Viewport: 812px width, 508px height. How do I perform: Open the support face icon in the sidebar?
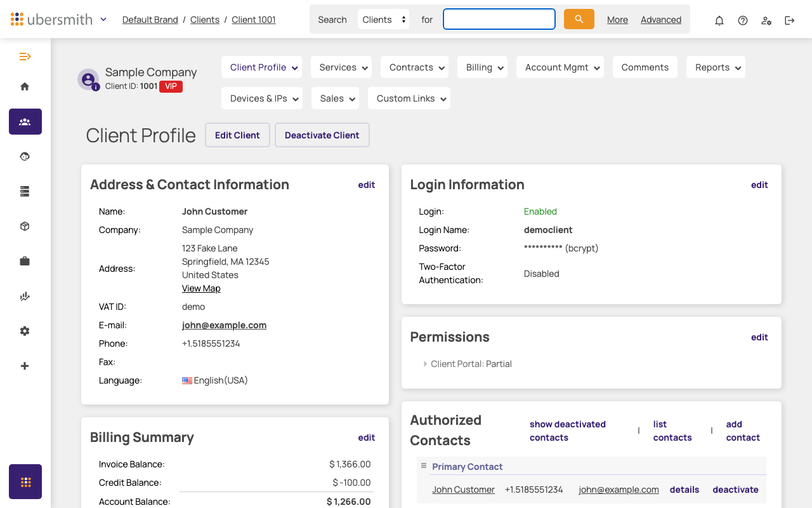[x=25, y=156]
